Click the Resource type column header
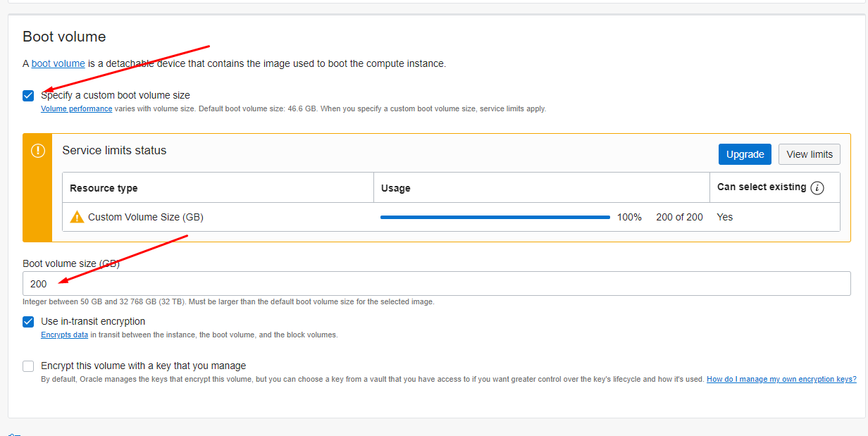This screenshot has width=868, height=436. click(x=104, y=188)
